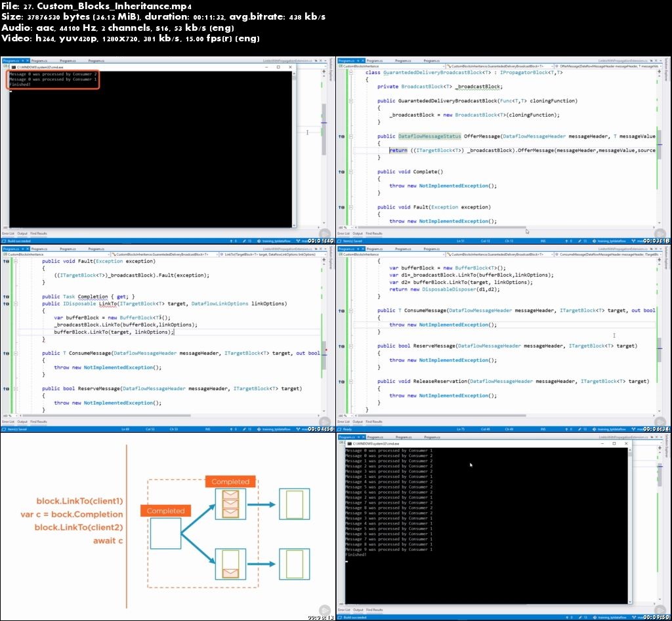The image size is (672, 621).
Task: Click the interface glyph beside Completion property in 00:04:56 frame
Action: 6,297
